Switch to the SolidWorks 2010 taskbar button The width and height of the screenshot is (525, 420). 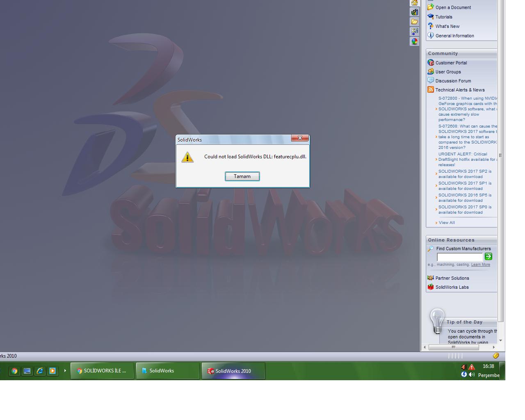point(233,371)
